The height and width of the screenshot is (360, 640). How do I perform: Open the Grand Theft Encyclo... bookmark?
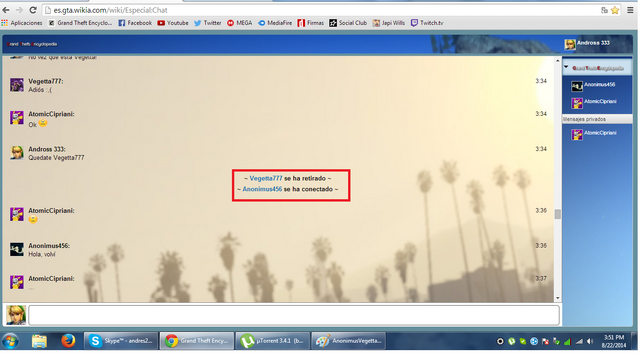80,23
